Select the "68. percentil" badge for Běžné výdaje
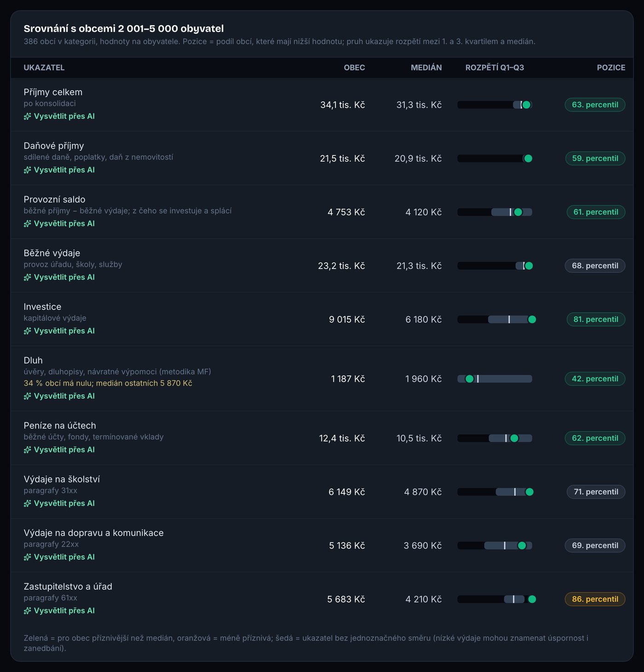The width and height of the screenshot is (644, 672). [595, 266]
